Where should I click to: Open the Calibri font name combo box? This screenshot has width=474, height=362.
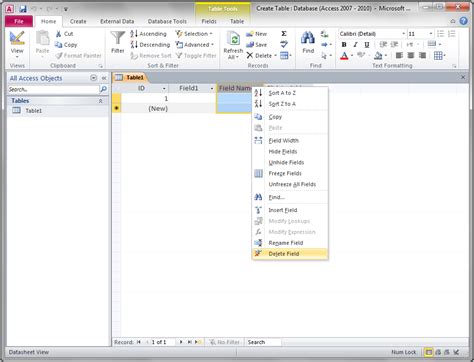click(372, 34)
